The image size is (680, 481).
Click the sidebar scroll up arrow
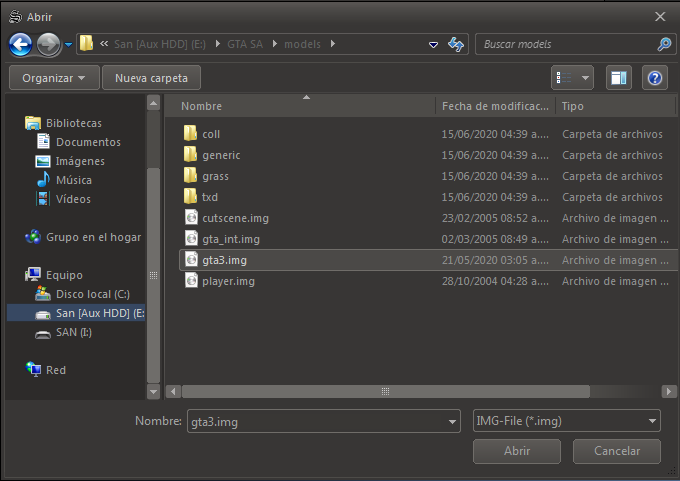coord(154,103)
